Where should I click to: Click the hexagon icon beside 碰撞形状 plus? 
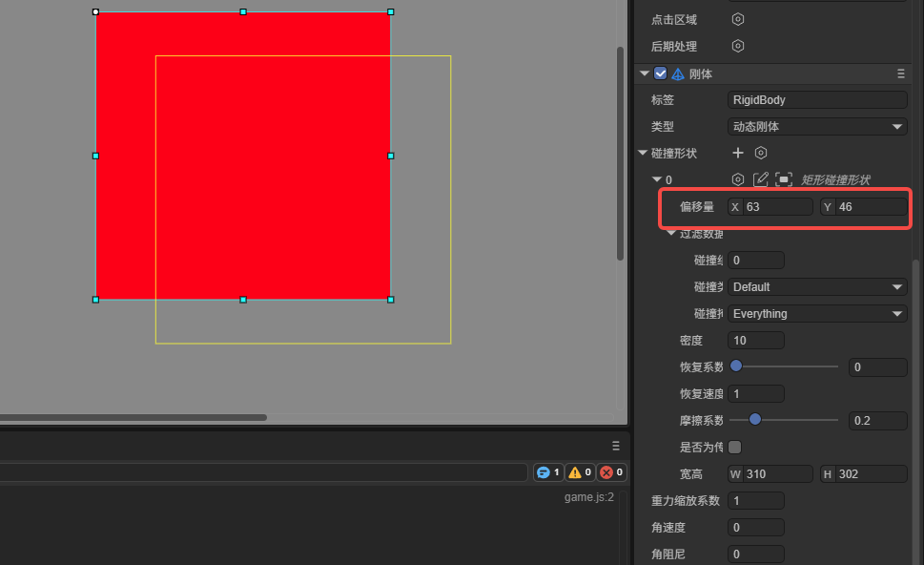point(761,153)
